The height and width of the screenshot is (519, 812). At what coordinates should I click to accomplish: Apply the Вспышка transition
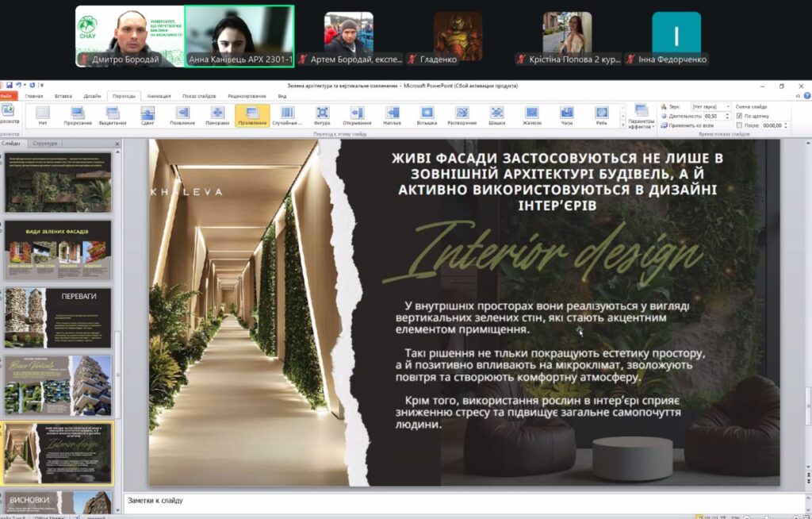tap(427, 115)
